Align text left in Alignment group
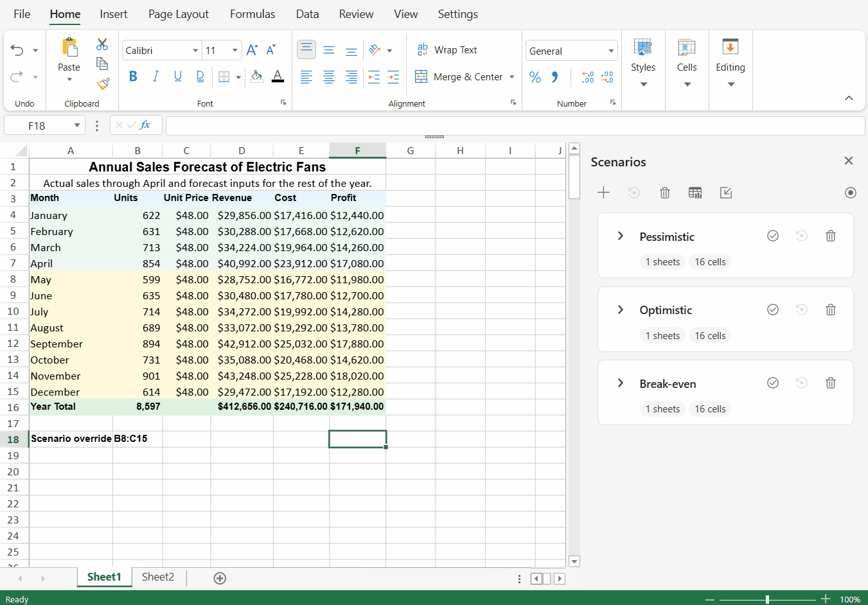This screenshot has height=605, width=868. pos(306,77)
